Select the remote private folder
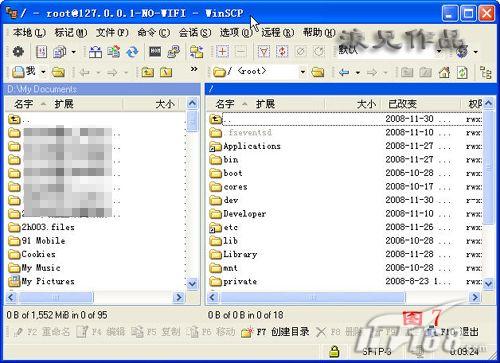The image size is (500, 363). tap(233, 282)
